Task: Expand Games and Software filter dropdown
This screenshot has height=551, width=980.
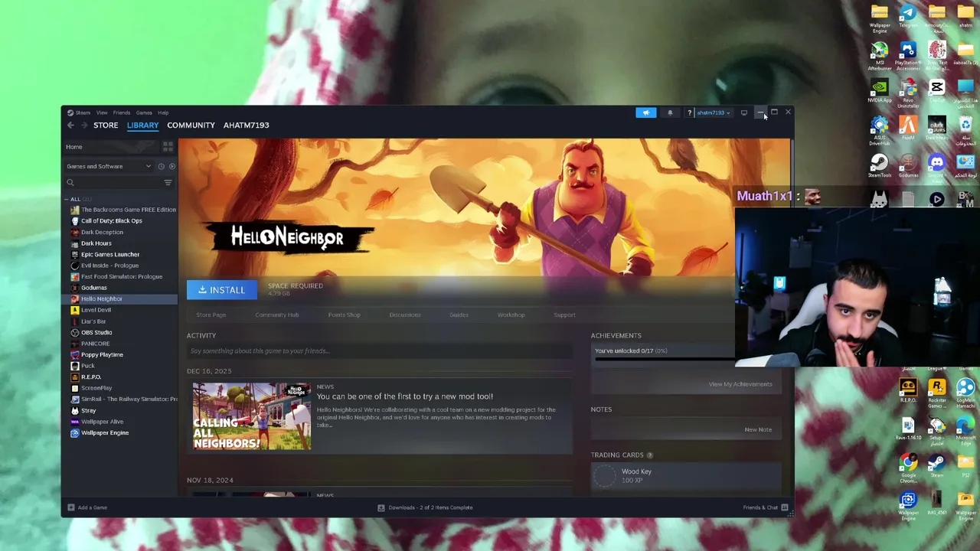Action: [109, 166]
